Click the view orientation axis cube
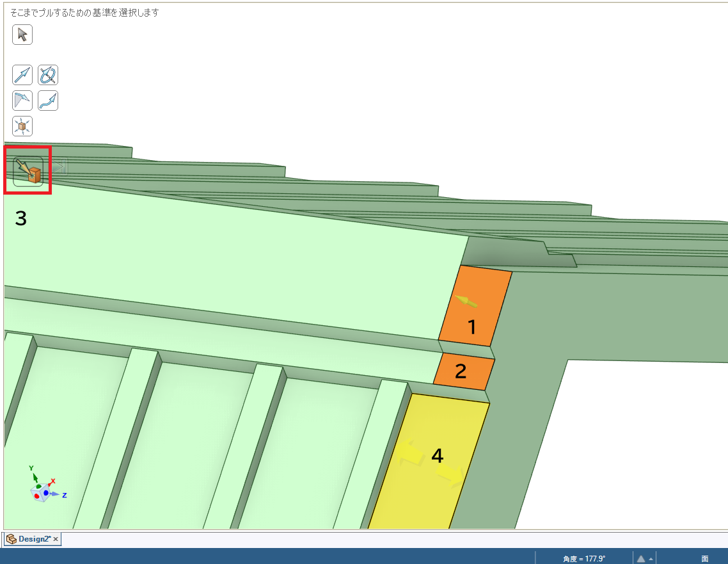This screenshot has width=728, height=564. tap(44, 490)
